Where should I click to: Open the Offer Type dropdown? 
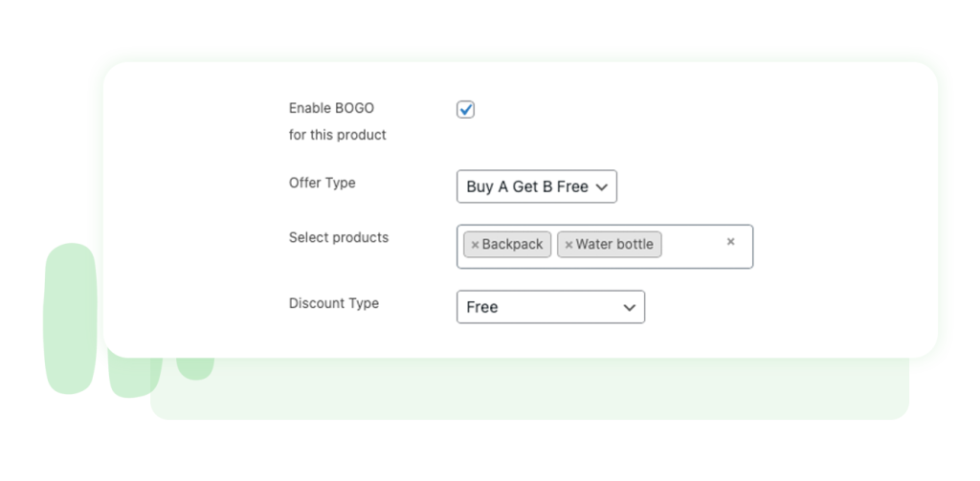536,186
